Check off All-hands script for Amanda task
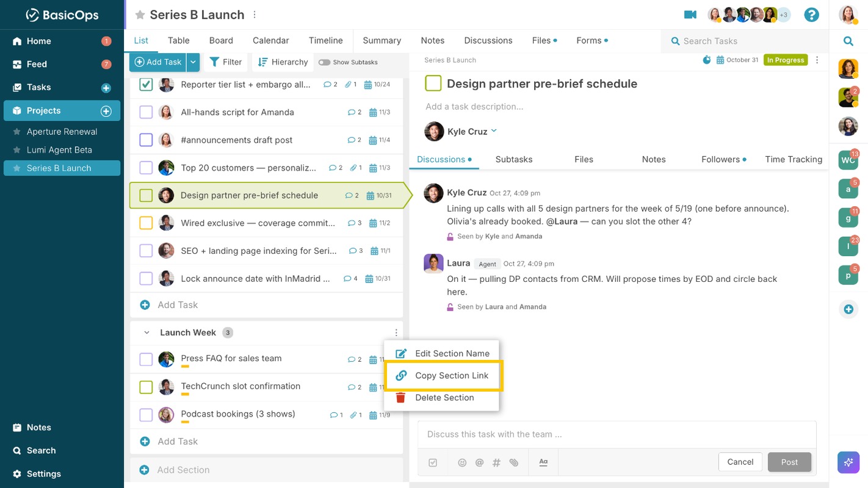 coord(146,112)
